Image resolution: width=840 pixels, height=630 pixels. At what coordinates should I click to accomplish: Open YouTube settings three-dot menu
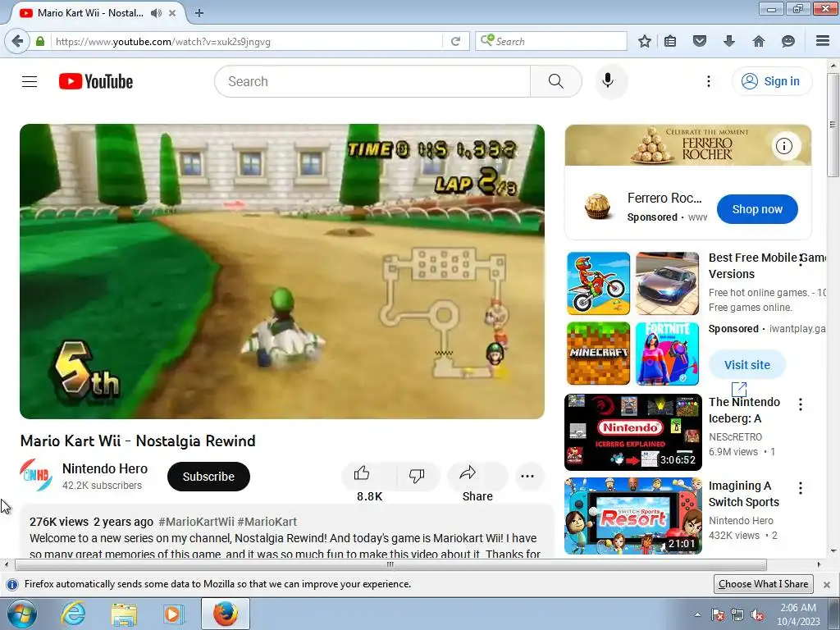(x=708, y=81)
